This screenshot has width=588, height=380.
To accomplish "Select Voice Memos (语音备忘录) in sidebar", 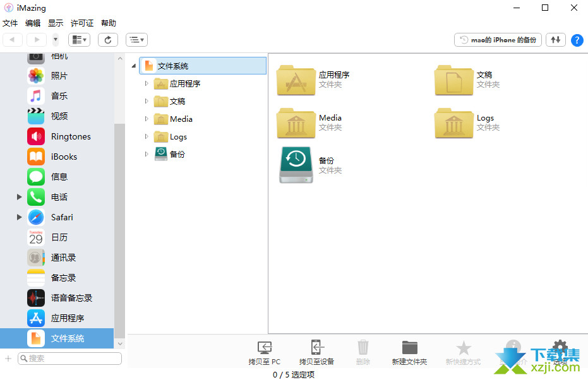I will coord(71,298).
